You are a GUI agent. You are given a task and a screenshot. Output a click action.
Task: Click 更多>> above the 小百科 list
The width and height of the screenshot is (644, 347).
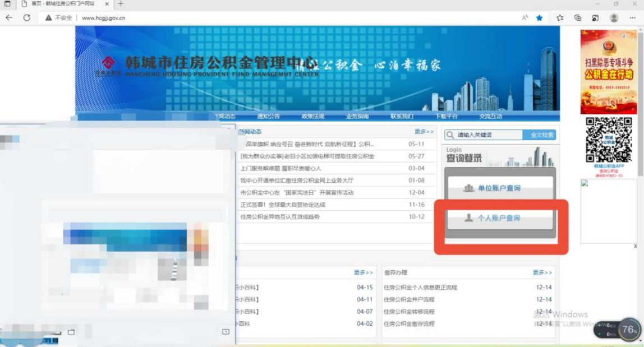pos(364,272)
